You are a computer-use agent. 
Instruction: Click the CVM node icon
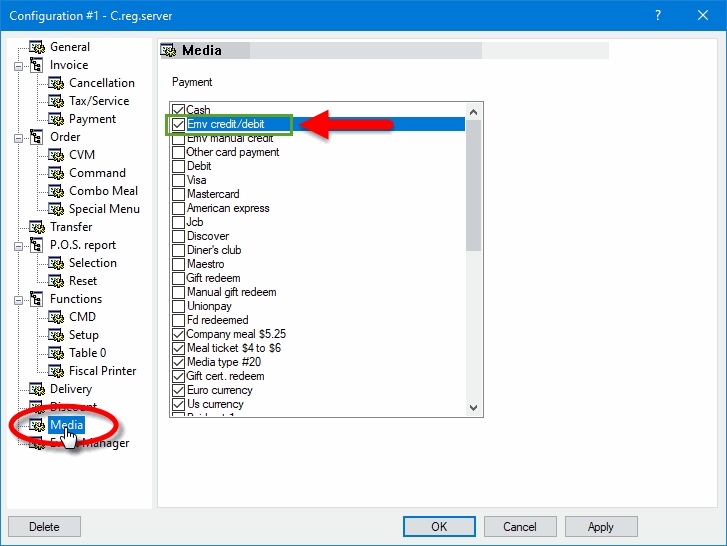56,155
